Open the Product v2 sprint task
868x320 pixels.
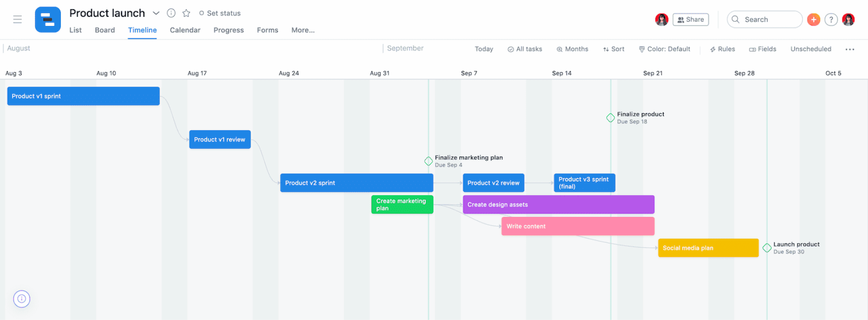(357, 183)
